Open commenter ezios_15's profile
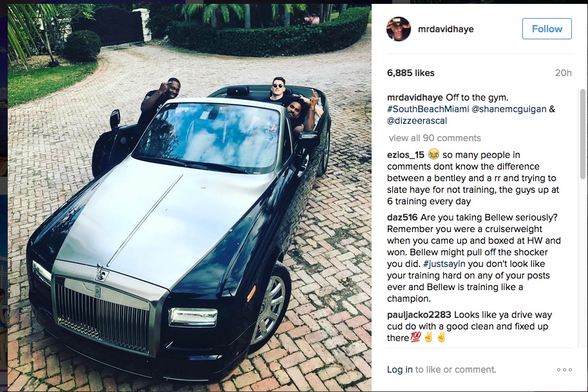This screenshot has width=588, height=392. [x=405, y=155]
